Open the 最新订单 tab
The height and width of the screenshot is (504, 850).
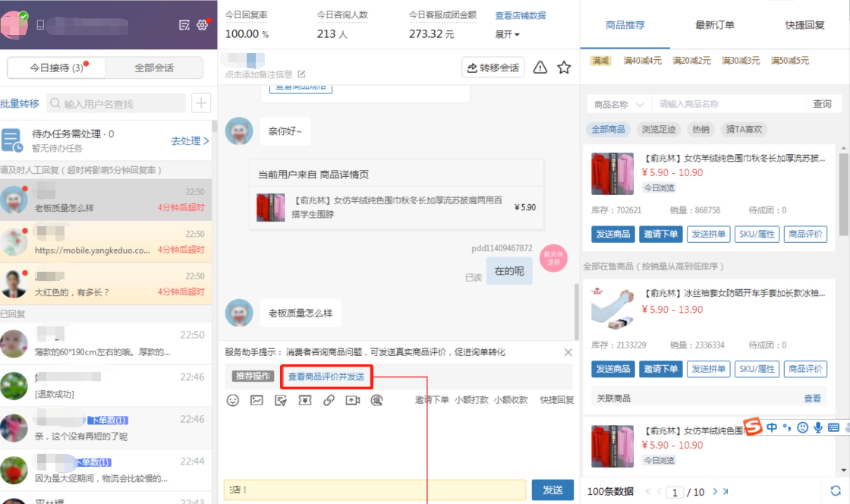(x=714, y=25)
